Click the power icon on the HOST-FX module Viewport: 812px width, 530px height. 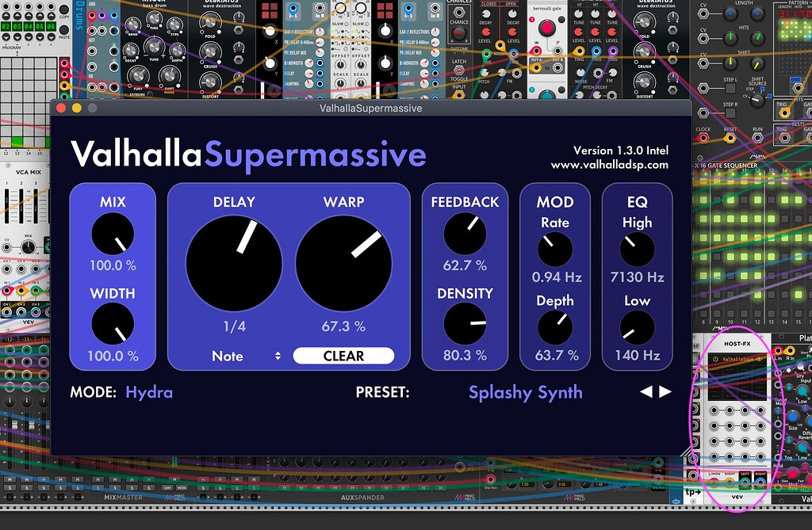[716, 359]
